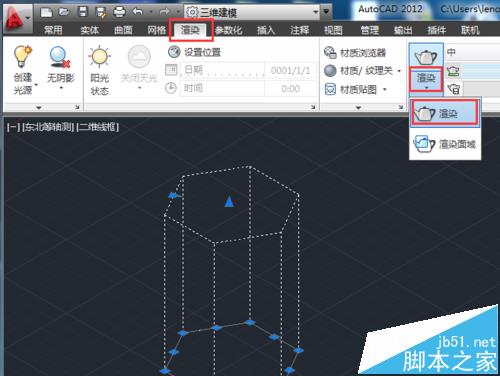The height and width of the screenshot is (376, 500).
Task: Open 材质浏览器 materials browser
Action: [x=355, y=52]
